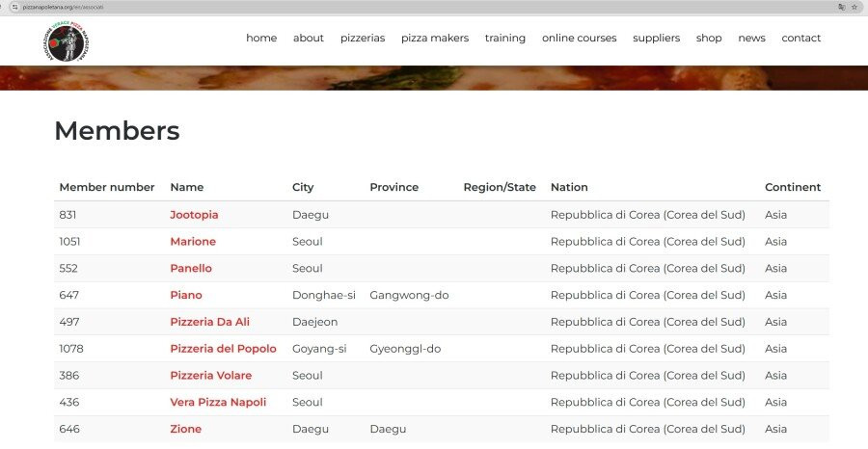Open the contact page
This screenshot has height=449, width=868.
click(x=800, y=39)
